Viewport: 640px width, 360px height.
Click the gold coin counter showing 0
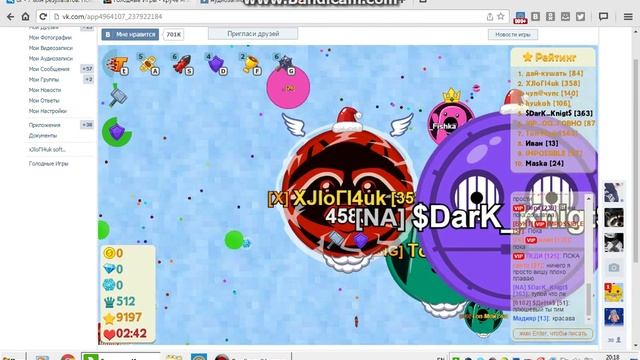point(113,253)
